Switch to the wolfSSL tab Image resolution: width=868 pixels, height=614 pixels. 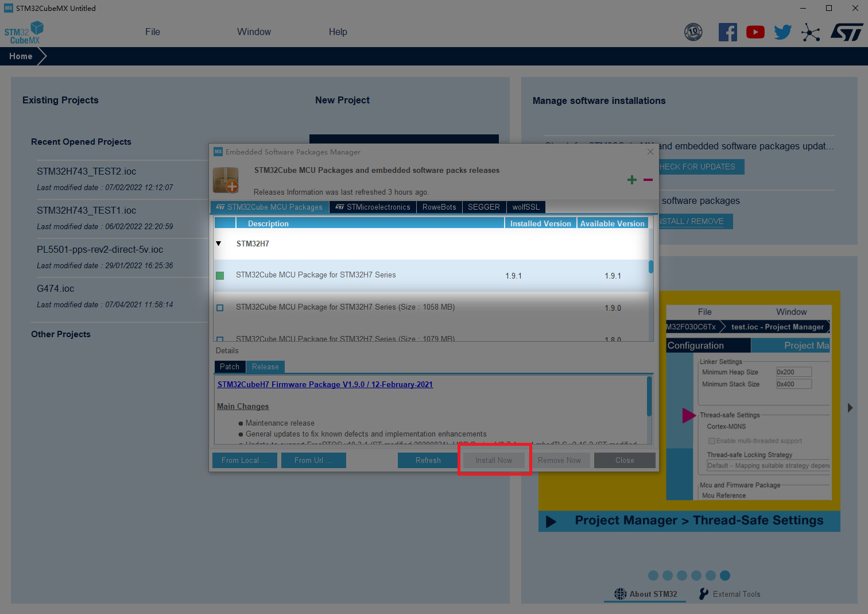526,207
